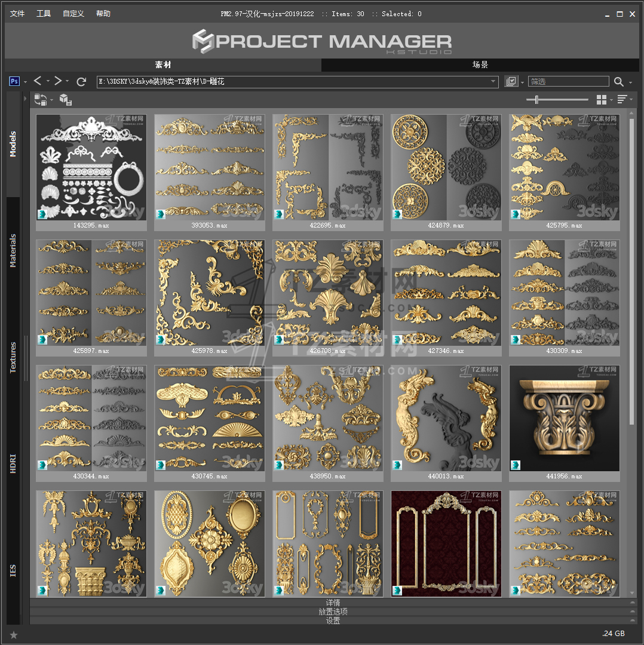Screen dimensions: 644x645
Task: Open convert icon dropdown arrow
Action: click(x=51, y=100)
